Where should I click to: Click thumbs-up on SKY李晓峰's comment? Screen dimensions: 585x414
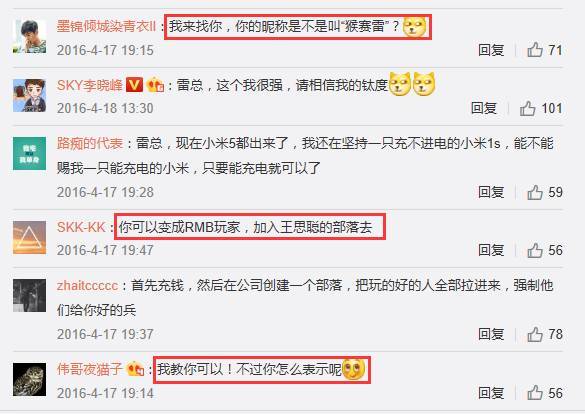[528, 108]
